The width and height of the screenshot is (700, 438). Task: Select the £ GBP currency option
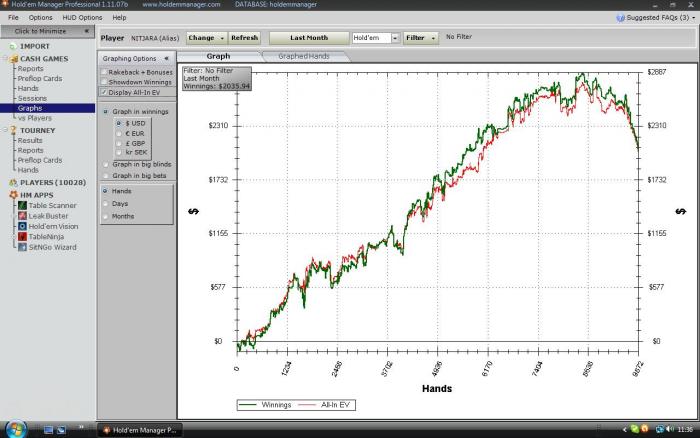tap(119, 143)
